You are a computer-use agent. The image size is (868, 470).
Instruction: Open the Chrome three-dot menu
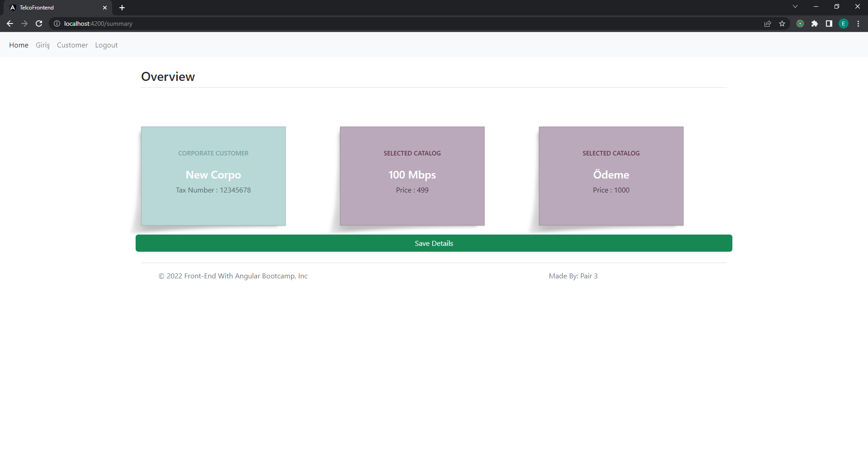click(x=858, y=23)
